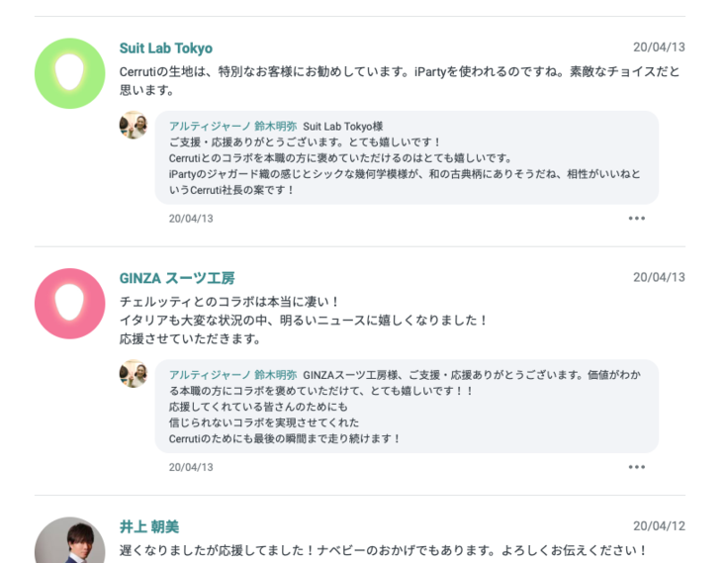Open アルティジャーノ 鈴木明弥 link in reply to Suit Lab Tokyo
This screenshot has height=563, width=728.
pos(232,127)
